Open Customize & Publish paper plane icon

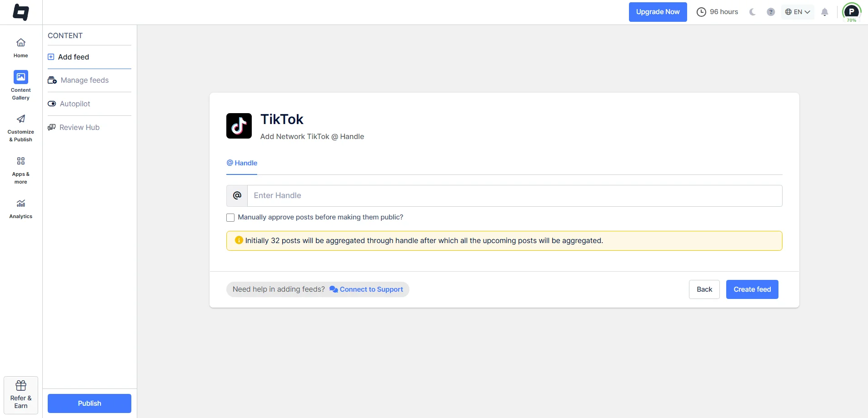coord(21,119)
